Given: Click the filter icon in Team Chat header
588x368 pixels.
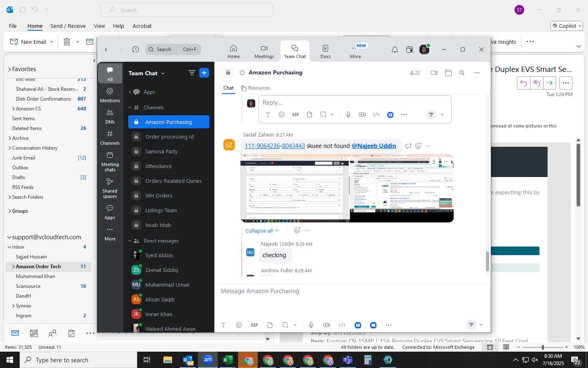Looking at the screenshot, I should pyautogui.click(x=192, y=73).
